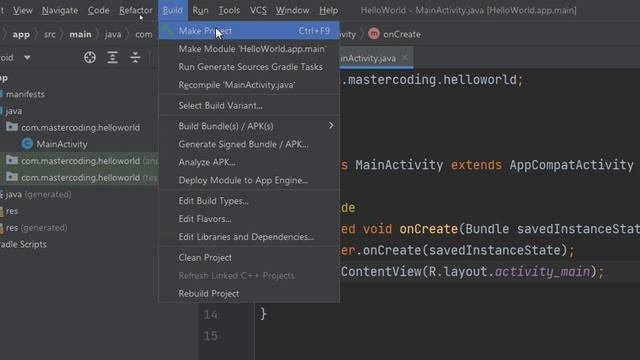Open the Help menu
The width and height of the screenshot is (640, 360).
328,10
